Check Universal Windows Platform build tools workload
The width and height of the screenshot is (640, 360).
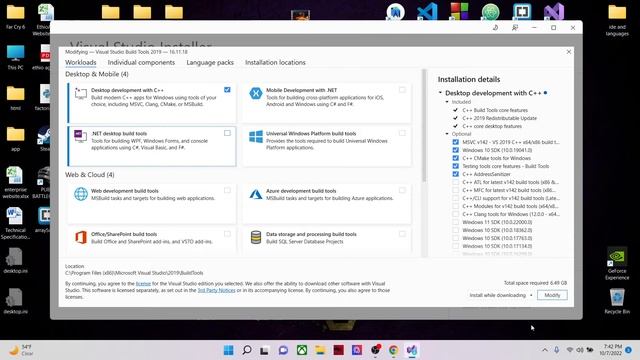402,133
